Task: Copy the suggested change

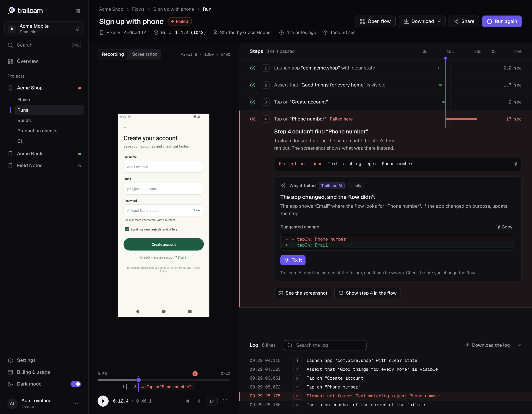Action: click(504, 227)
